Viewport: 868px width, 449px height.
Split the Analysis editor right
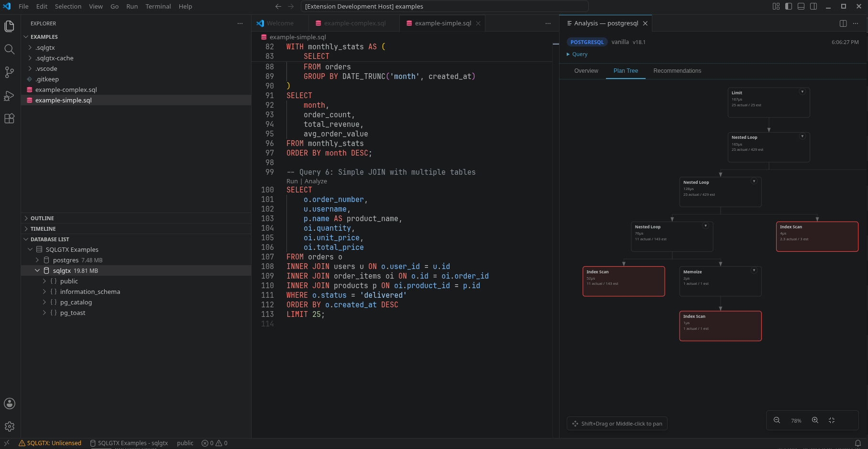click(843, 23)
